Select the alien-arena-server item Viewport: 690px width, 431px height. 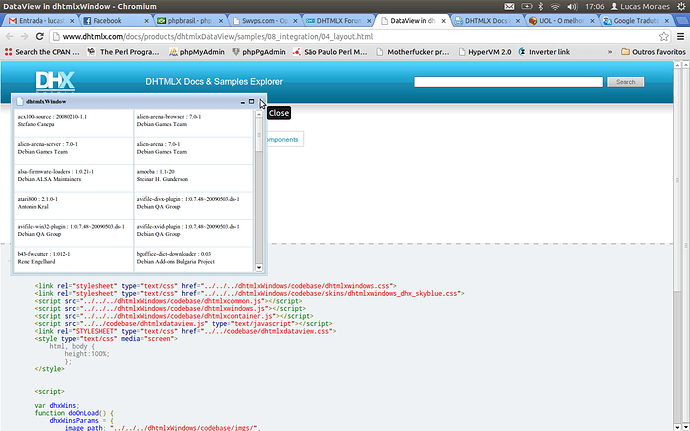point(73,151)
